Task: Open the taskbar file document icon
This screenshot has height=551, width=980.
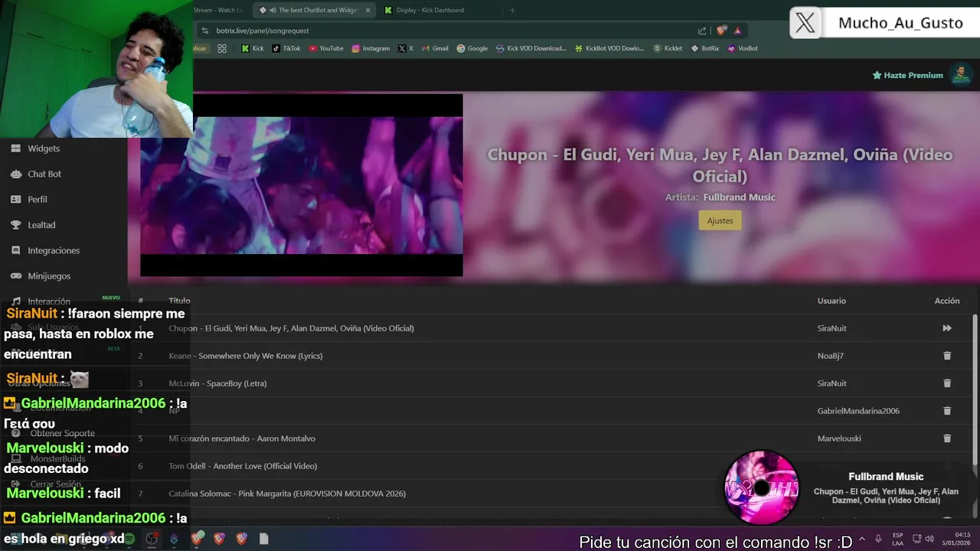Action: (263, 539)
